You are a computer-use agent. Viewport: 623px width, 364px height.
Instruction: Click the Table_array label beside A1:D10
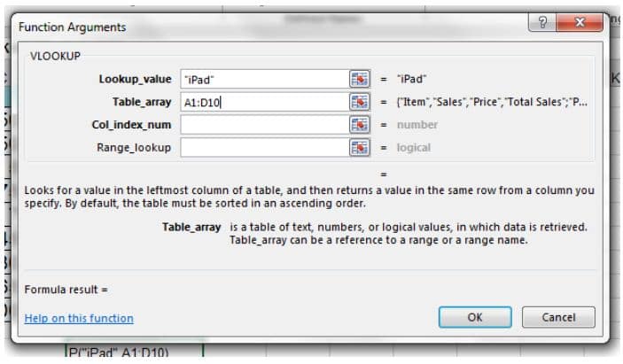click(142, 102)
